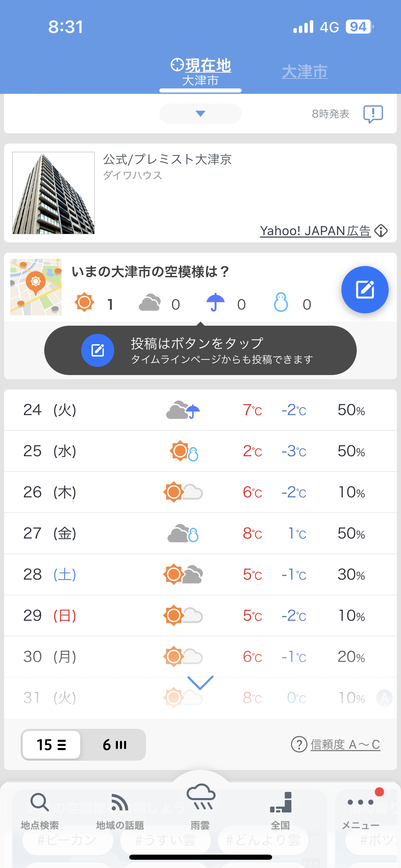
Task: Open the 雨雲 rain cloud radar
Action: (x=200, y=806)
